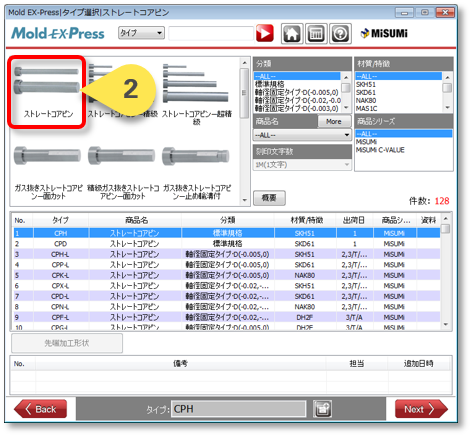Select 軸径固定タイプ D(-0.005,0) in 分類 list
Viewport: 470px width, 436px height.
[297, 92]
